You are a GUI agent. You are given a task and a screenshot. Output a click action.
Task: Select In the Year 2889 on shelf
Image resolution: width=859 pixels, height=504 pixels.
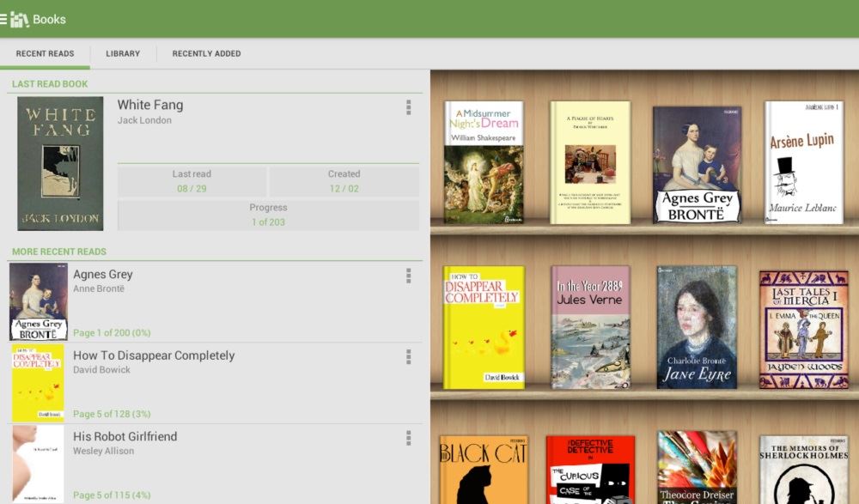[x=590, y=328]
